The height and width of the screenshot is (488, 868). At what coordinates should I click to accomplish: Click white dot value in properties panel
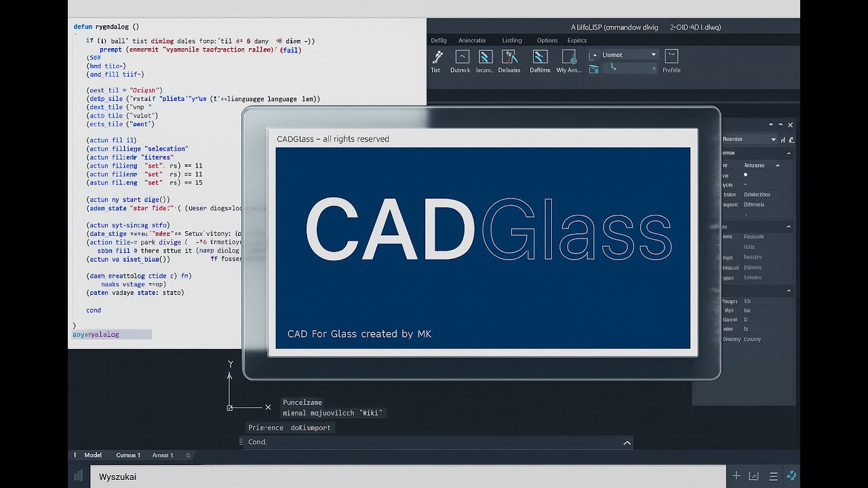[746, 175]
